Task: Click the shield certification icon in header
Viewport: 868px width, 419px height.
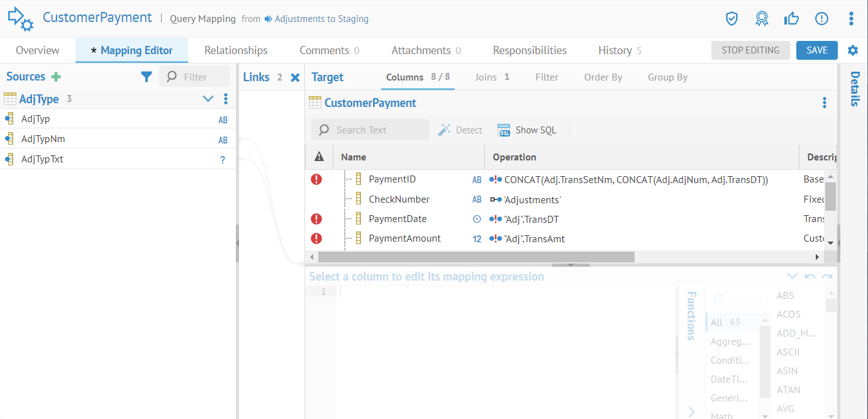Action: tap(732, 18)
